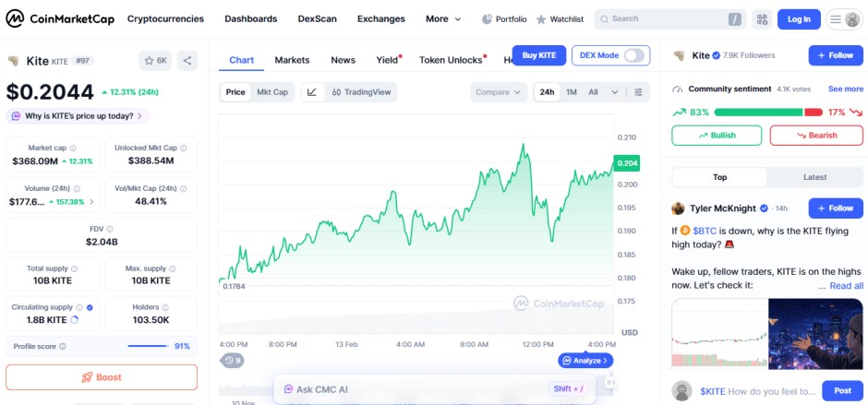Image resolution: width=868 pixels, height=405 pixels.
Task: Open the hamburger profile menu
Action: (844, 19)
